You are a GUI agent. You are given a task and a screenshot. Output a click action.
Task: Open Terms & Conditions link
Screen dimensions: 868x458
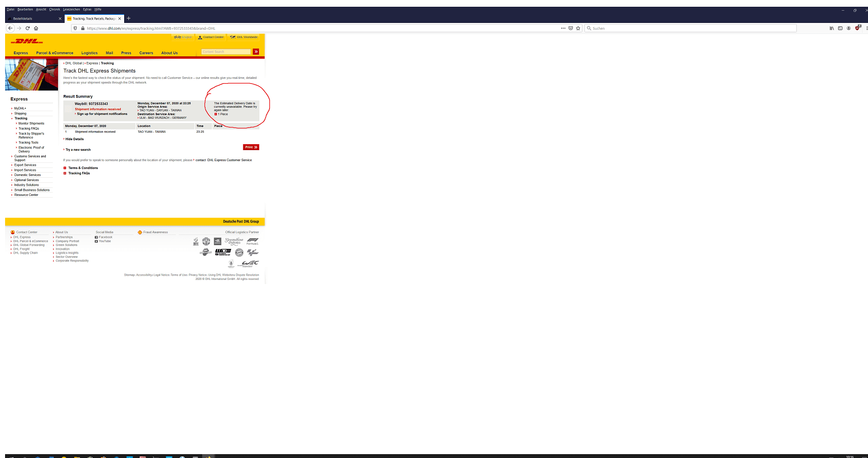83,168
